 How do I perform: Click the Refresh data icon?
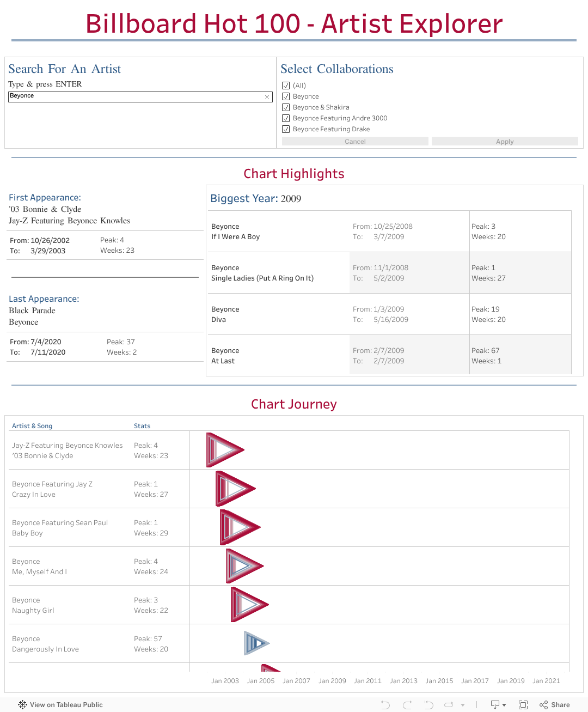click(449, 705)
